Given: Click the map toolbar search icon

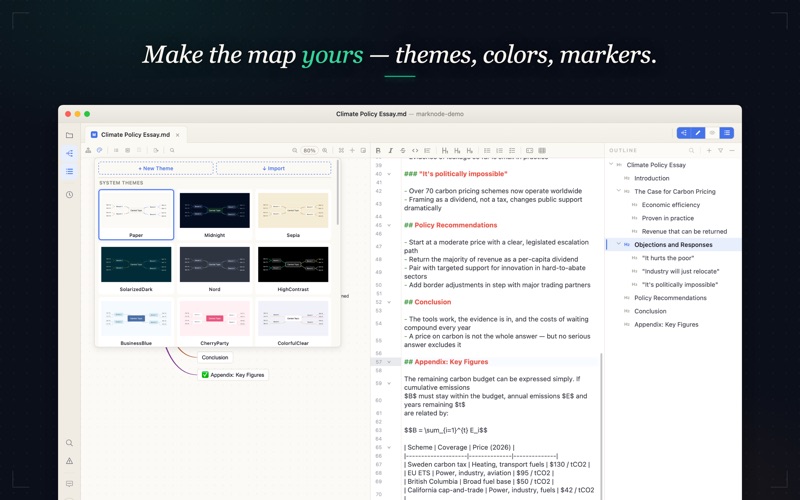Looking at the screenshot, I should pos(172,151).
